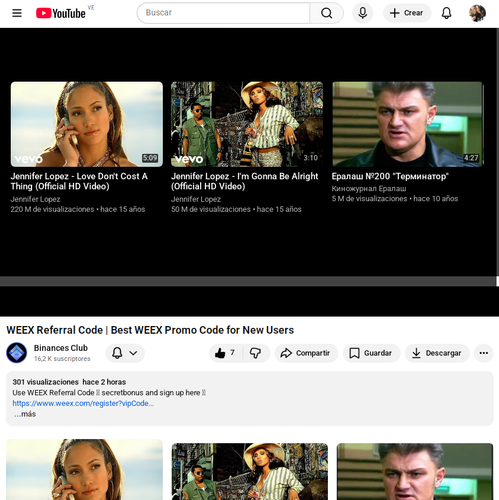Click video title WEEX Referral Code

[150, 330]
